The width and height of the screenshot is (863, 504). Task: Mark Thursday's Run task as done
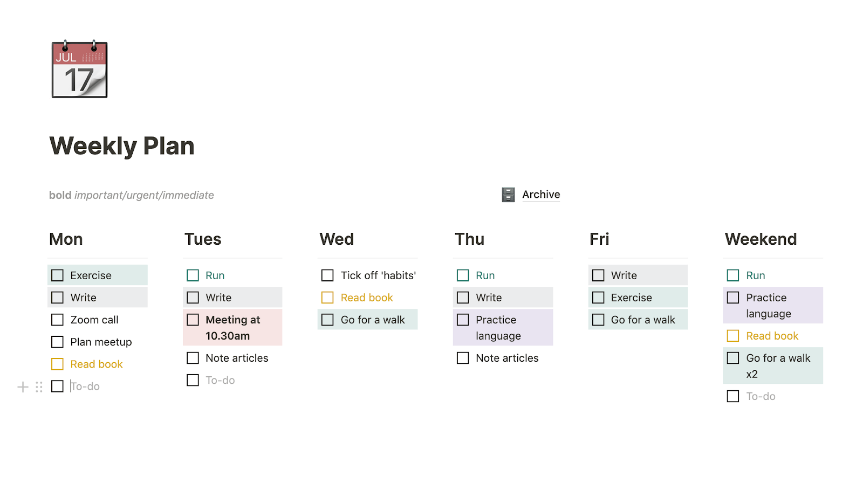tap(463, 275)
